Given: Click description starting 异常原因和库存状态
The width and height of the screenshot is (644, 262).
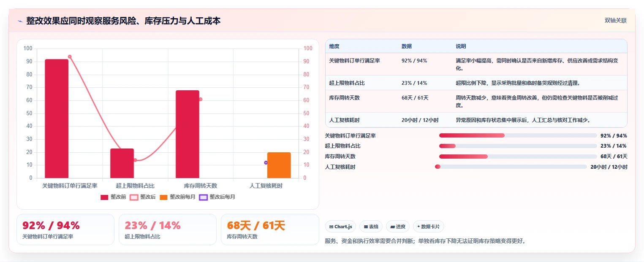Looking at the screenshot, I should coord(523,120).
